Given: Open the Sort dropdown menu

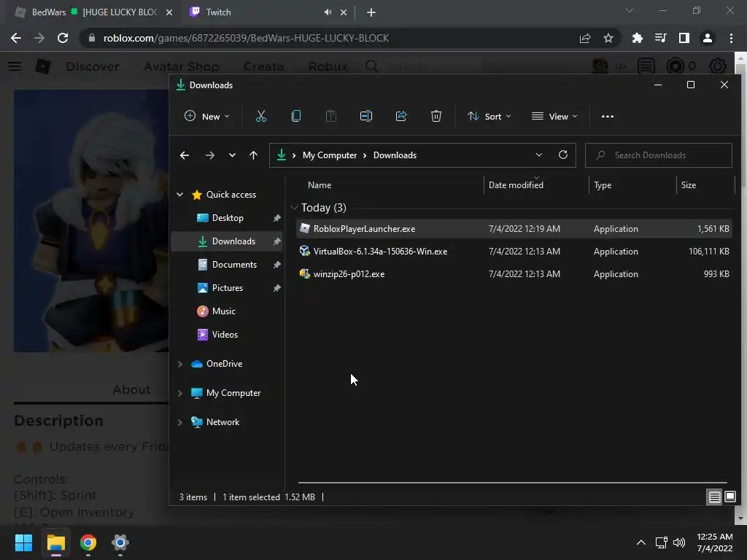Looking at the screenshot, I should tap(489, 116).
